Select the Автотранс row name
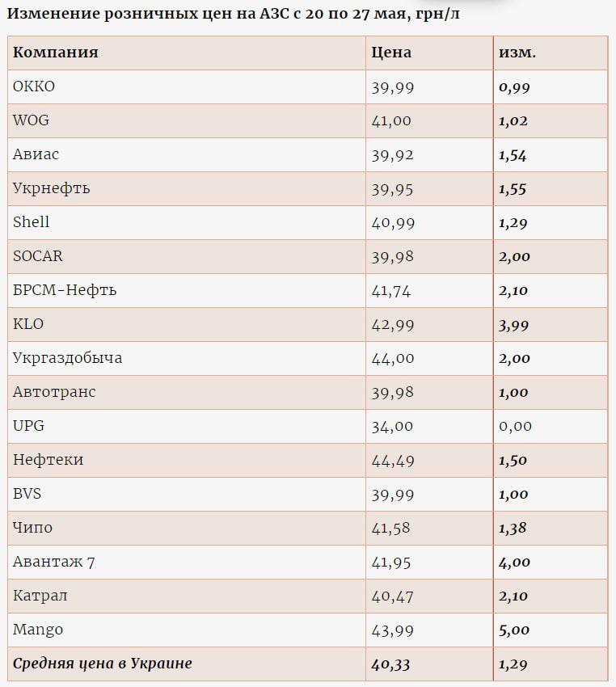Image resolution: width=616 pixels, height=687 pixels. click(x=54, y=392)
